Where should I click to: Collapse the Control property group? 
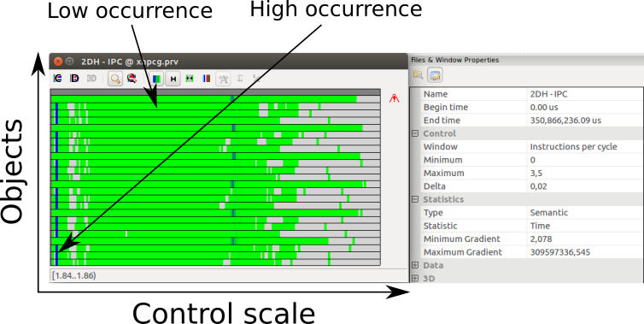(415, 133)
